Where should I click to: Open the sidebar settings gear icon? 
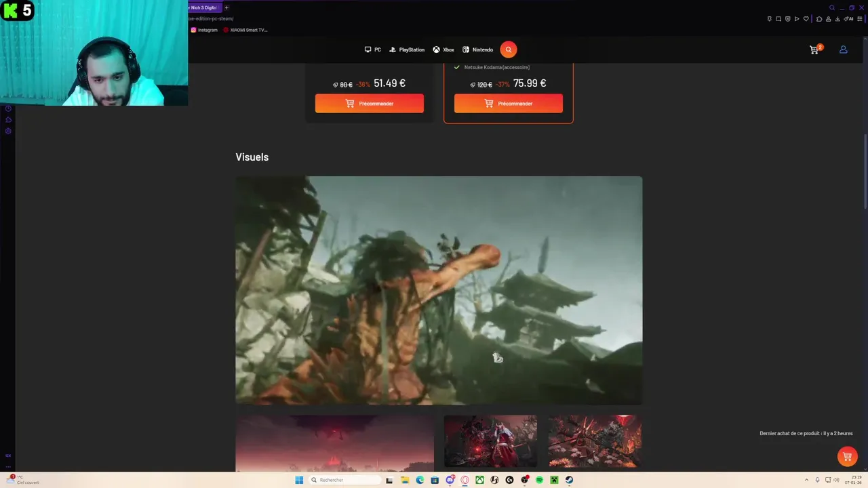pos(8,131)
